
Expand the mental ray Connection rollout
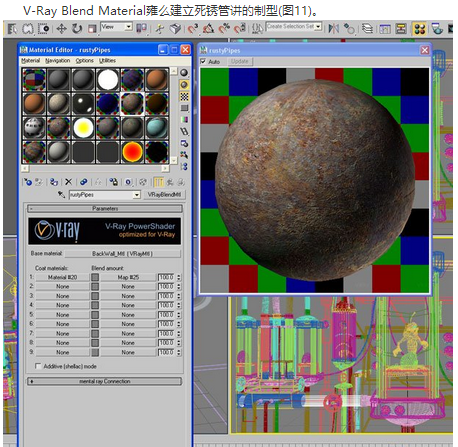105,381
